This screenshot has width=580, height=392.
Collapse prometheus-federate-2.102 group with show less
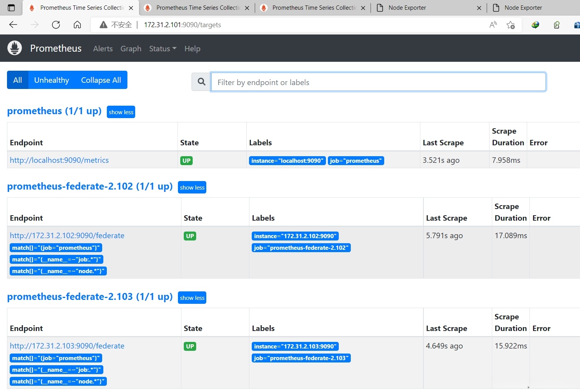(192, 187)
